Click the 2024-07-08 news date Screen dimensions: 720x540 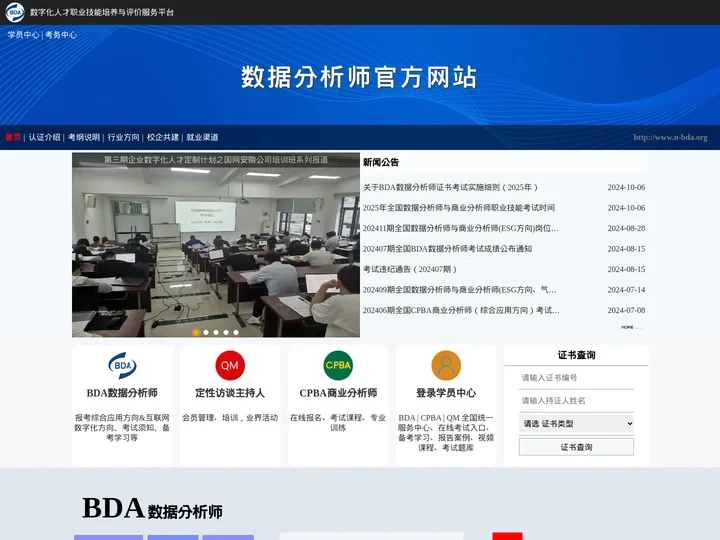626,310
